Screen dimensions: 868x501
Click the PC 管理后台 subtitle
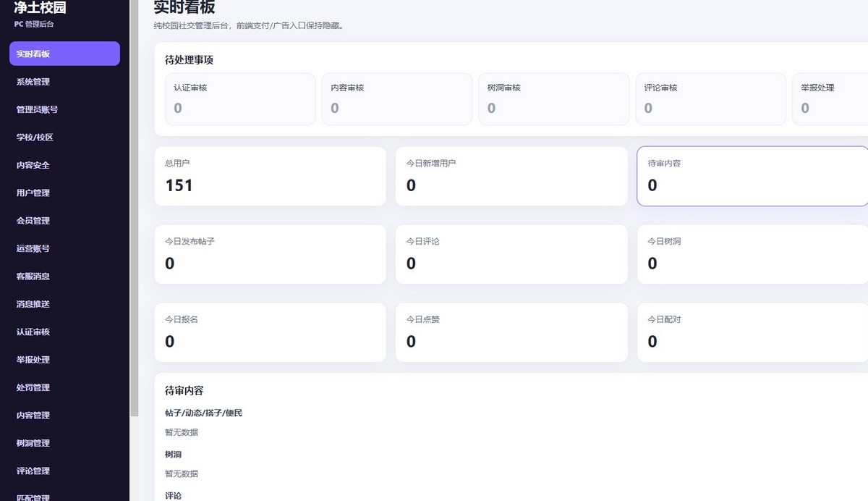click(34, 25)
